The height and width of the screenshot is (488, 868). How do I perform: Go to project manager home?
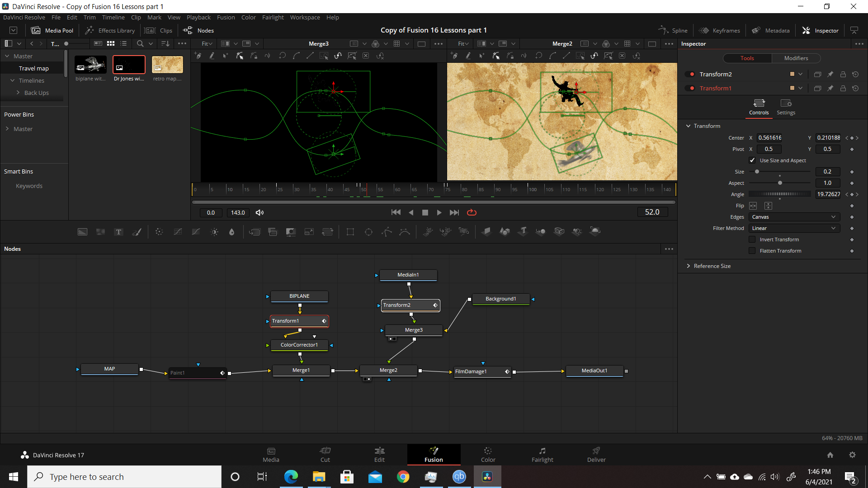tap(830, 455)
